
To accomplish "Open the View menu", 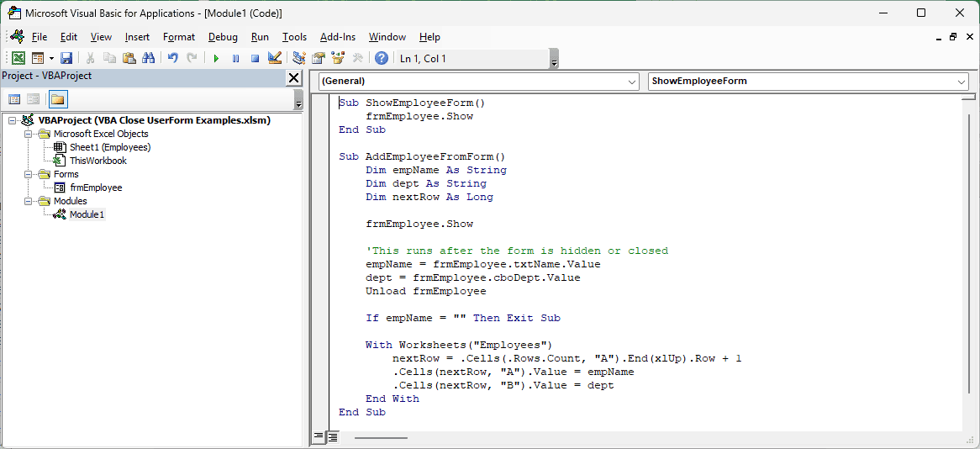I will [x=101, y=37].
